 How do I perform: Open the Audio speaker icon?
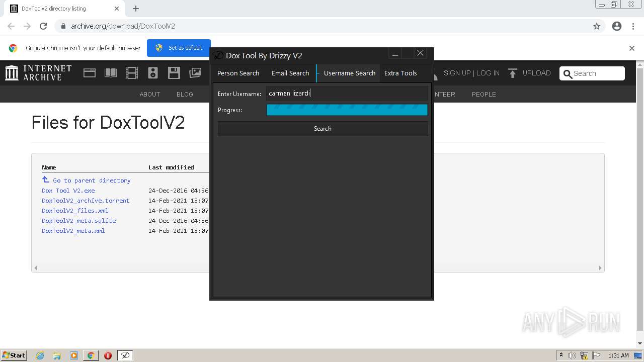pos(153,73)
